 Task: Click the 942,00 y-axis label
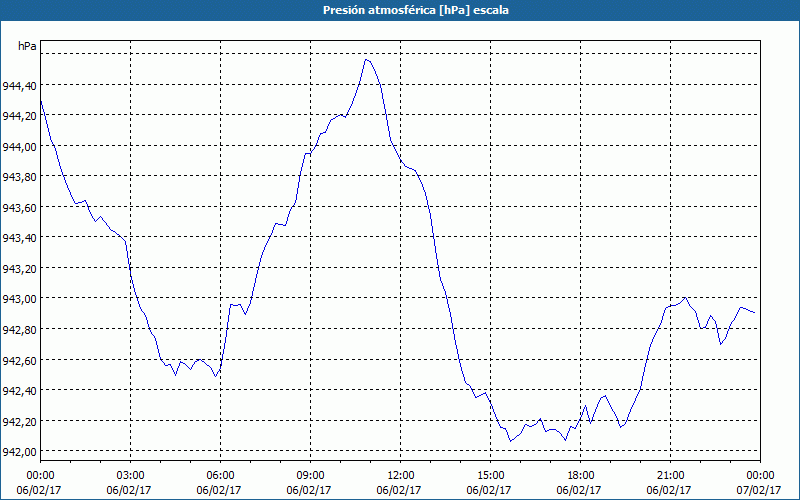pos(19,452)
